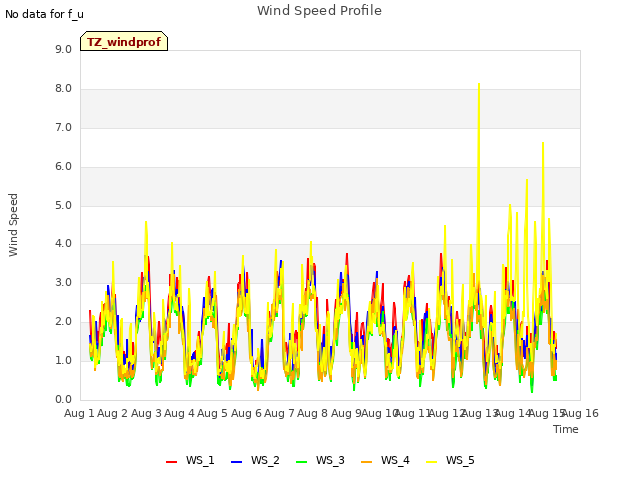Click the Aug 16 x-axis tick label
The image size is (640, 480).
(x=581, y=413)
